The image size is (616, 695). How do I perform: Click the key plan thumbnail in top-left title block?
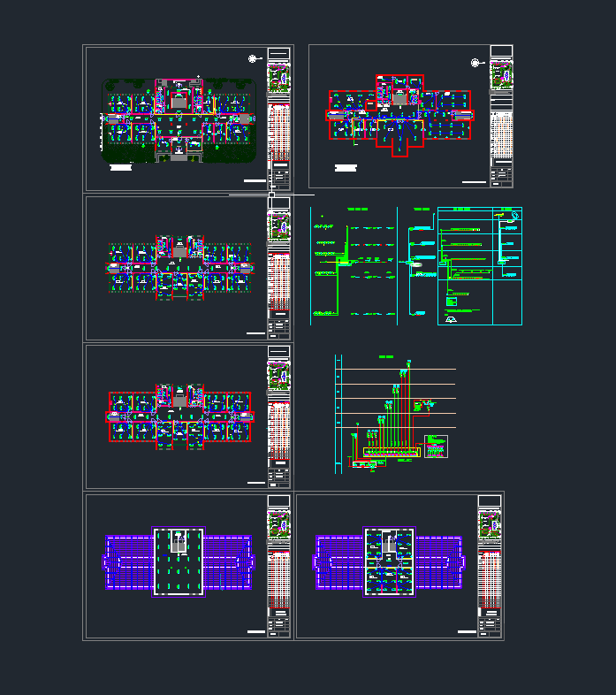pyautogui.click(x=278, y=79)
